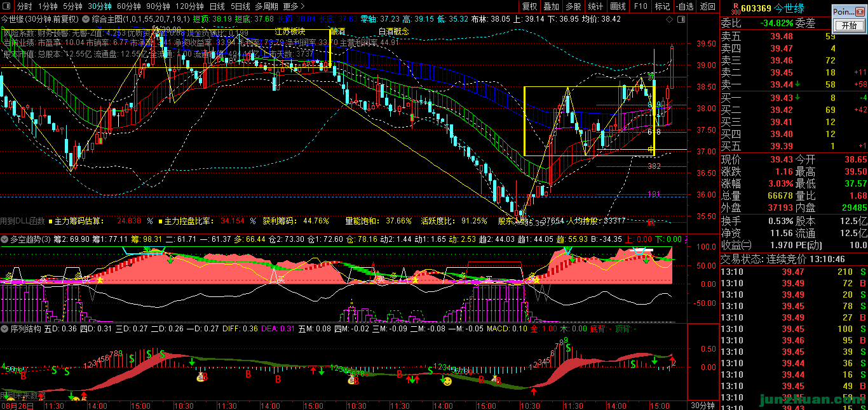Toggle 叠加 overlay mode
The height and width of the screenshot is (410, 868).
551,6
